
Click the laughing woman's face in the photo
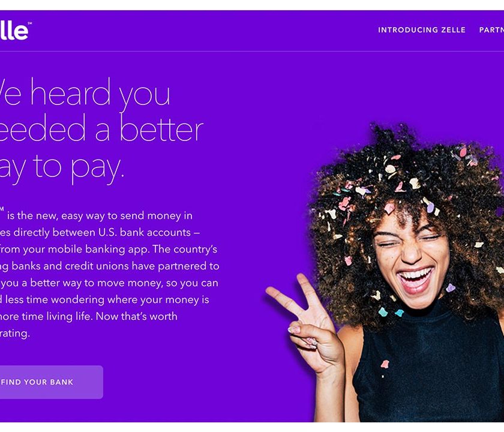(x=413, y=257)
